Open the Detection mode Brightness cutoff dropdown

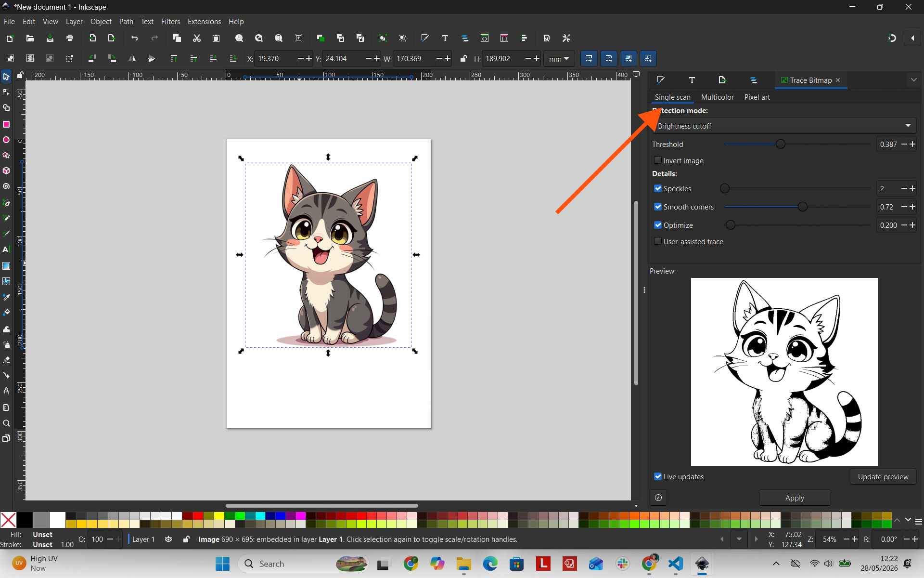[784, 126]
